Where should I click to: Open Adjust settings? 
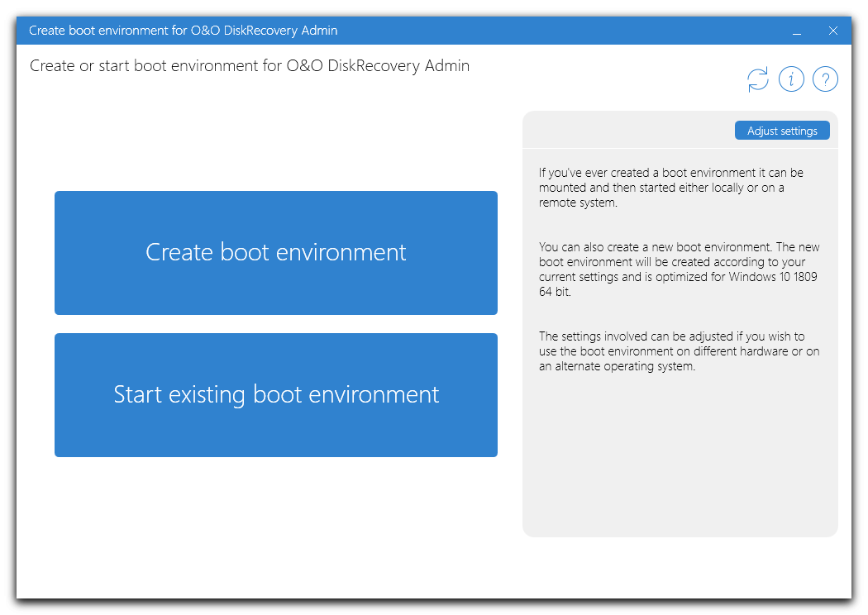(782, 131)
